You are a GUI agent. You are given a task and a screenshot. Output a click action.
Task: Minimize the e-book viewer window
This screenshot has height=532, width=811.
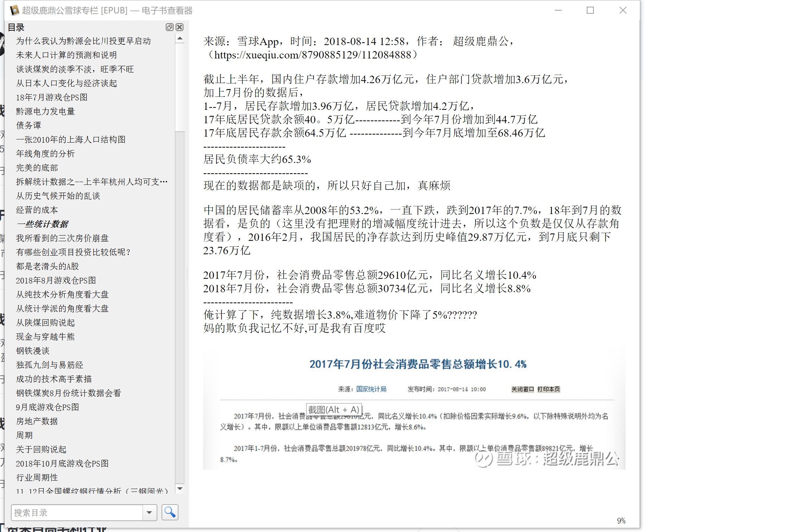tap(558, 10)
